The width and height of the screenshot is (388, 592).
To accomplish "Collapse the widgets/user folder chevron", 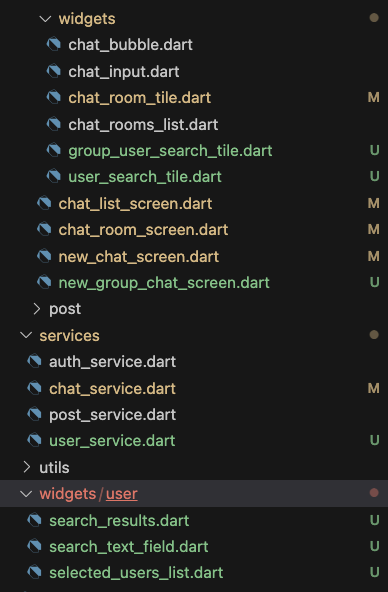I will point(26,493).
